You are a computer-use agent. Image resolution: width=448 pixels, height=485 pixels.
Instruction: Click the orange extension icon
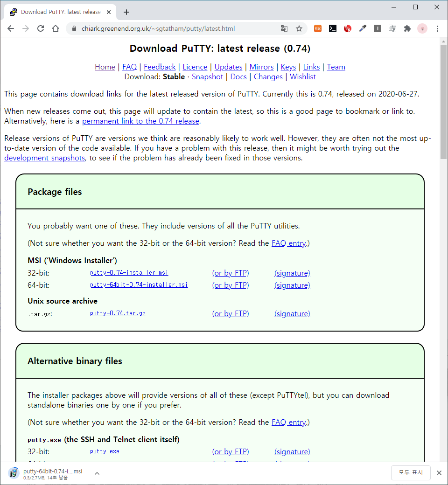318,29
